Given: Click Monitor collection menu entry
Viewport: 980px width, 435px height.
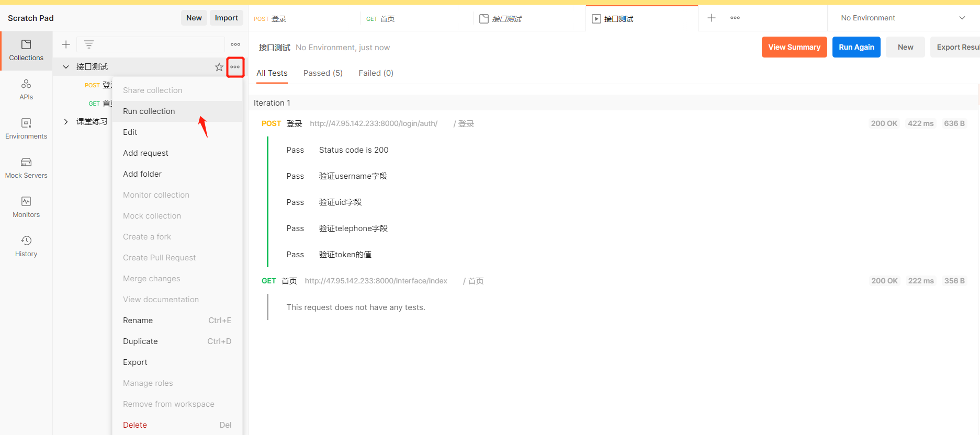Looking at the screenshot, I should point(177,195).
